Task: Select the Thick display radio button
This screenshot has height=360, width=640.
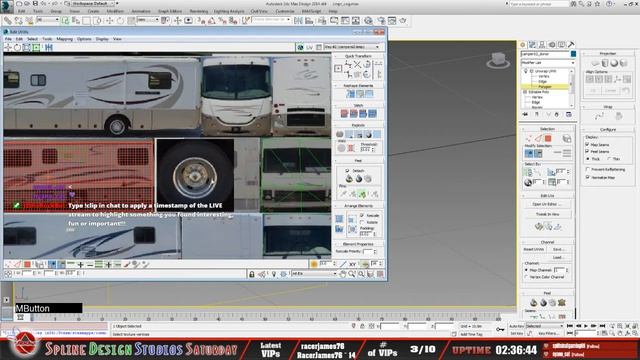Action: point(588,158)
